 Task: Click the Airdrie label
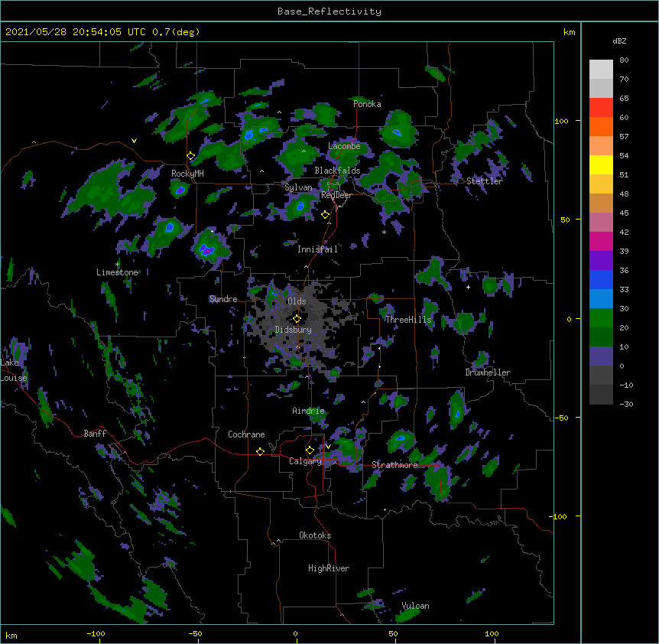(309, 411)
